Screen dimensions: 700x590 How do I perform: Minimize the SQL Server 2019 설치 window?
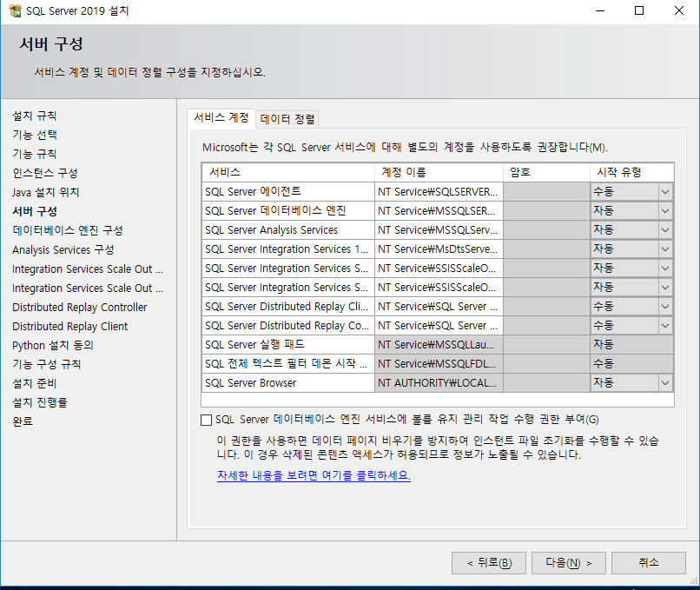tap(600, 10)
